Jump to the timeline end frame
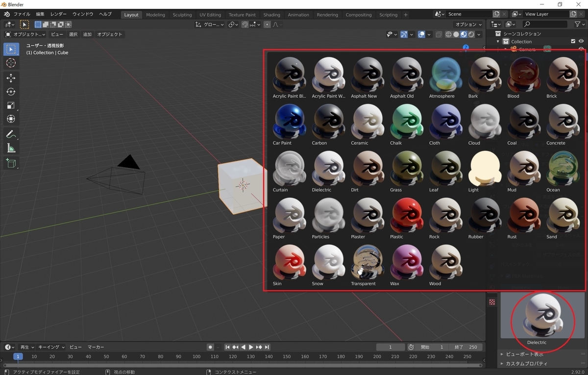Image resolution: width=588 pixels, height=375 pixels. (267, 347)
